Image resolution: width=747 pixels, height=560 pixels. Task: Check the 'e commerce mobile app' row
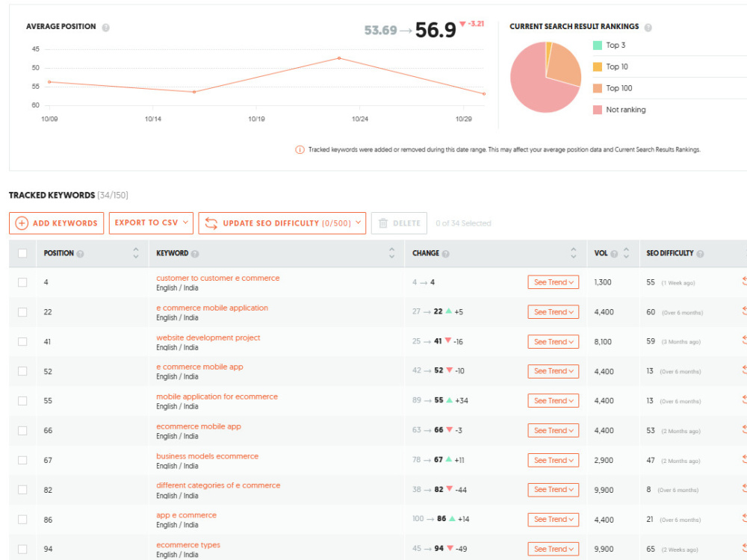[22, 371]
